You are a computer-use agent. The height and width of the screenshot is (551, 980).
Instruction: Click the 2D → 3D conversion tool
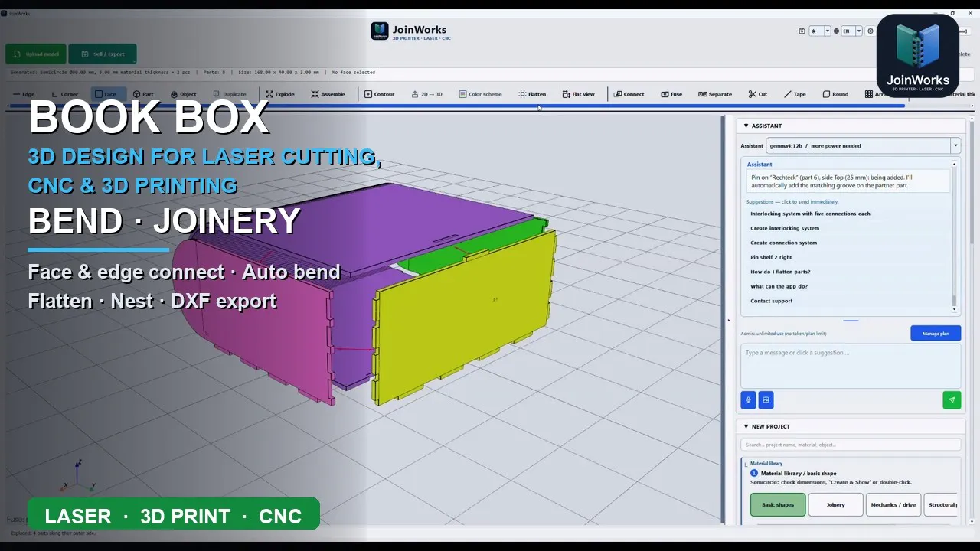[427, 94]
